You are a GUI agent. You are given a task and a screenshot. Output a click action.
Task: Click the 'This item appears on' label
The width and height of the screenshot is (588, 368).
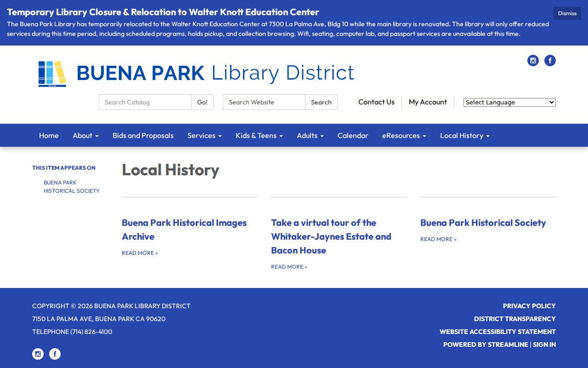point(64,168)
